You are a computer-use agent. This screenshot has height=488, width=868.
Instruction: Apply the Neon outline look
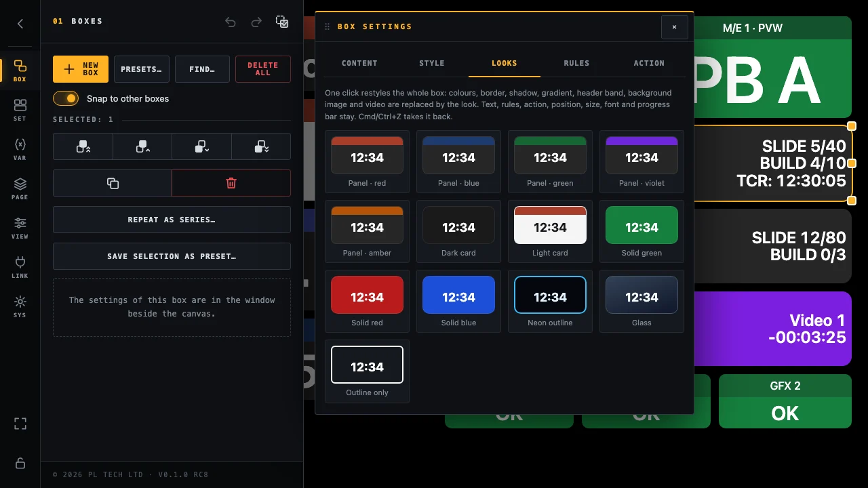[550, 301]
